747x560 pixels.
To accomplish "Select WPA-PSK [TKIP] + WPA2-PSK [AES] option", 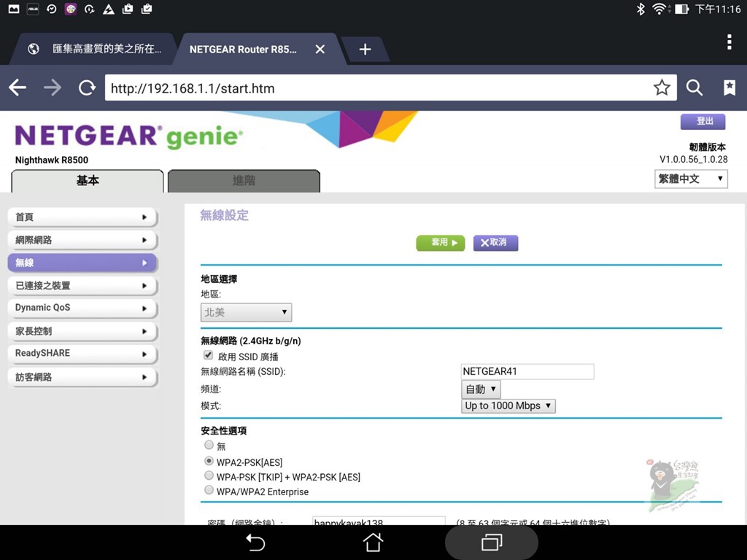I will tap(209, 475).
